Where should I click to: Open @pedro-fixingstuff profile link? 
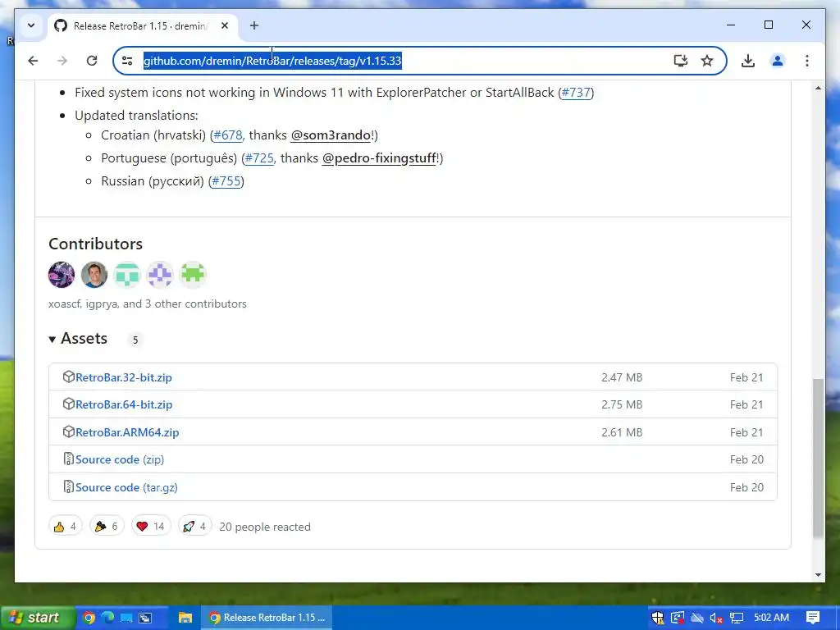tap(379, 158)
